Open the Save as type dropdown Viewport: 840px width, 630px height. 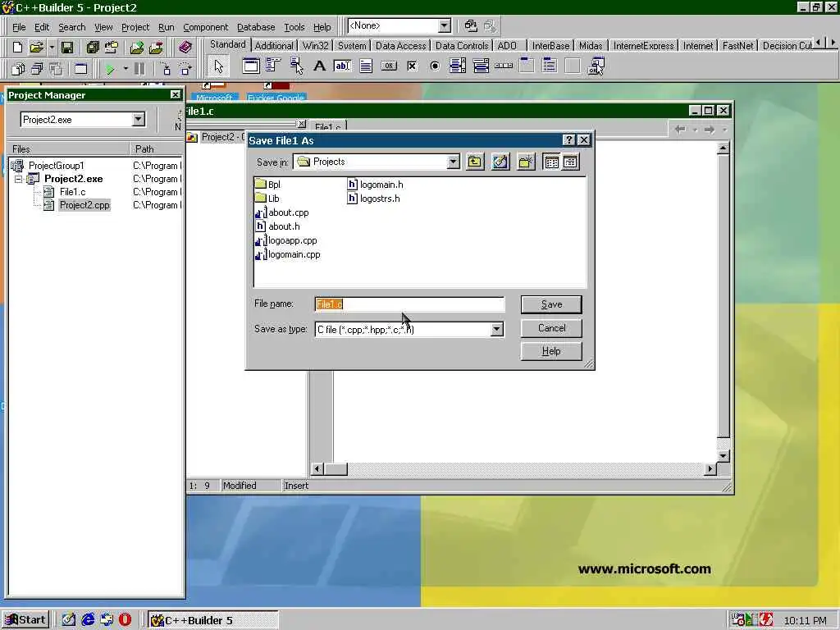(496, 329)
